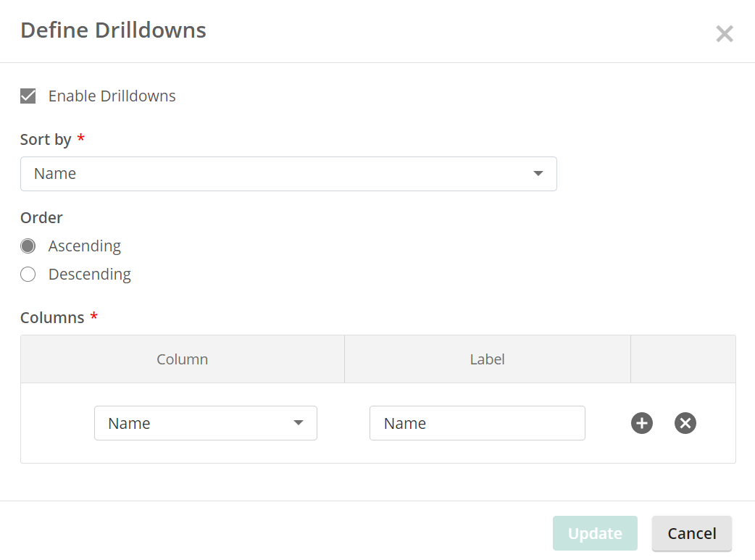Click the red asterisk next to Columns
755x560 pixels.
pyautogui.click(x=93, y=317)
